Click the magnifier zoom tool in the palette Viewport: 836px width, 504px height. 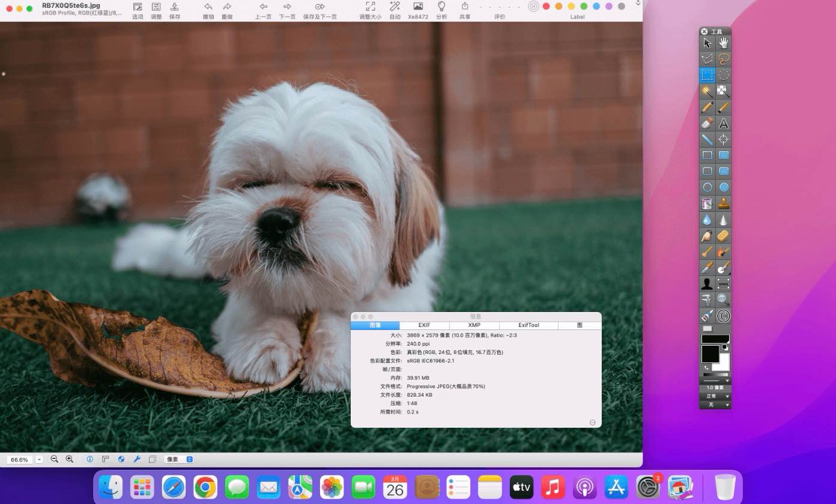click(724, 300)
